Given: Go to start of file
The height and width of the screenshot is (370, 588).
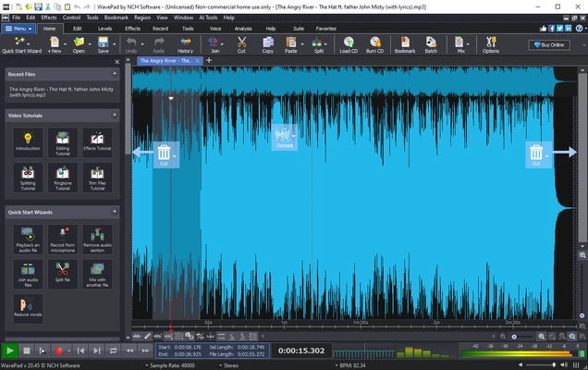Looking at the screenshot, I should click(x=80, y=351).
